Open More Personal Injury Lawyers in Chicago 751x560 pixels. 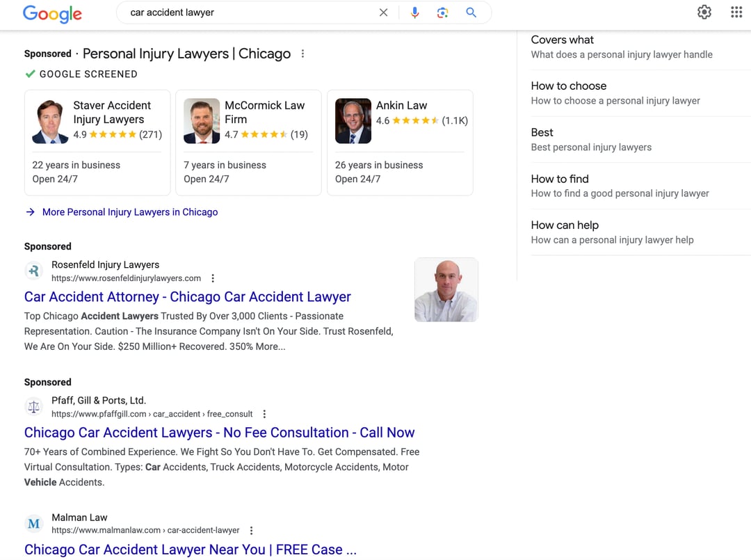point(129,212)
